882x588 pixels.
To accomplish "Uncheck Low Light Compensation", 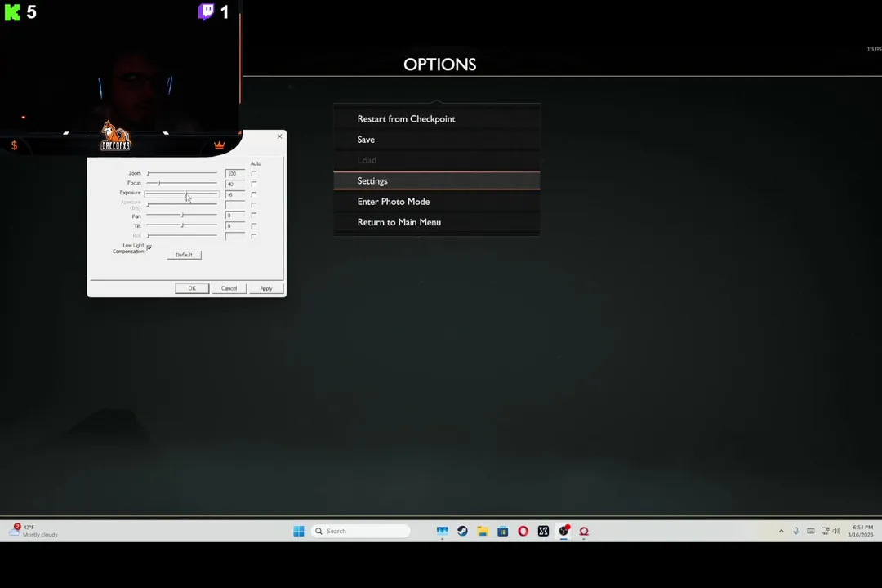I will point(149,247).
